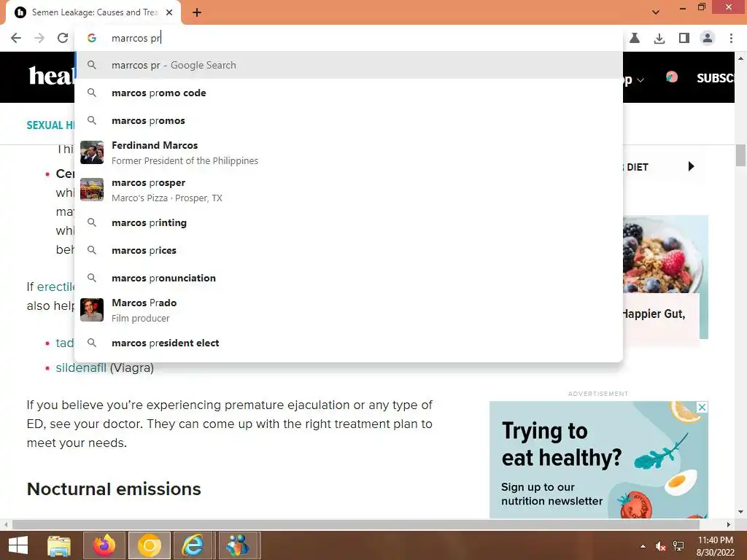This screenshot has height=560, width=747.
Task: Open the downloads icon in toolbar
Action: [x=659, y=38]
